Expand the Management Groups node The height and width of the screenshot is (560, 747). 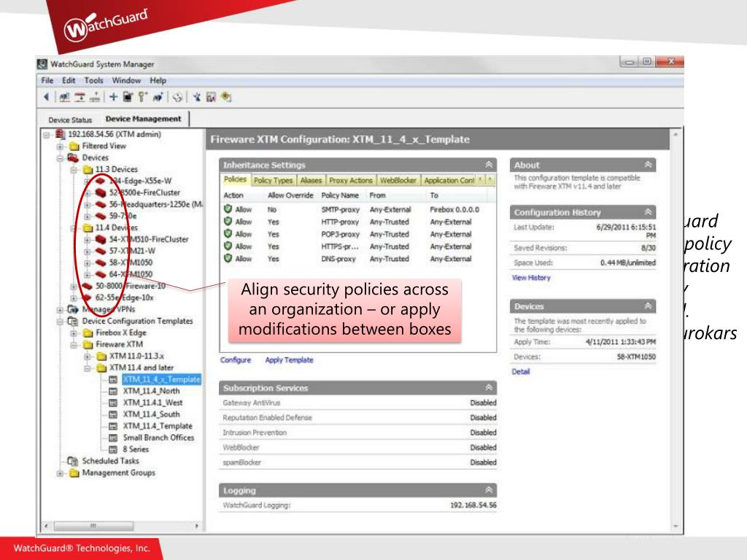[x=60, y=473]
